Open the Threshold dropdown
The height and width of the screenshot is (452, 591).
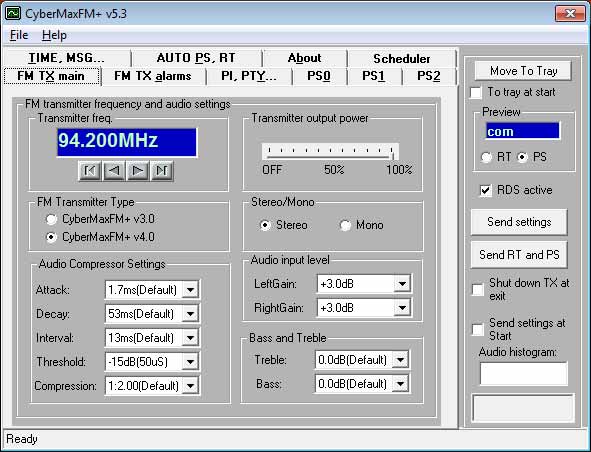coord(190,362)
